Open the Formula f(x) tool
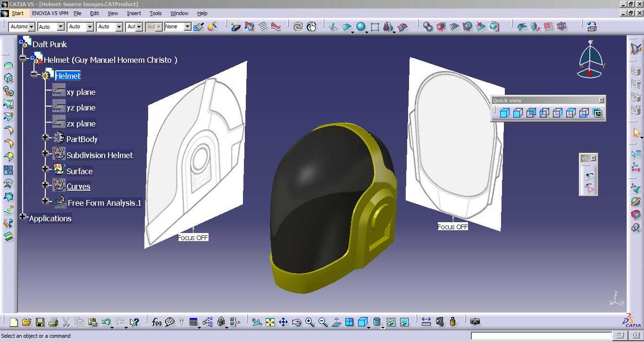This screenshot has width=644, height=342. [157, 322]
